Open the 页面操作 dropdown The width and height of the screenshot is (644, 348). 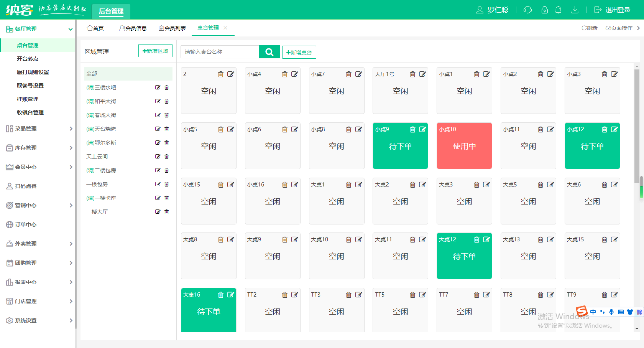pyautogui.click(x=619, y=28)
